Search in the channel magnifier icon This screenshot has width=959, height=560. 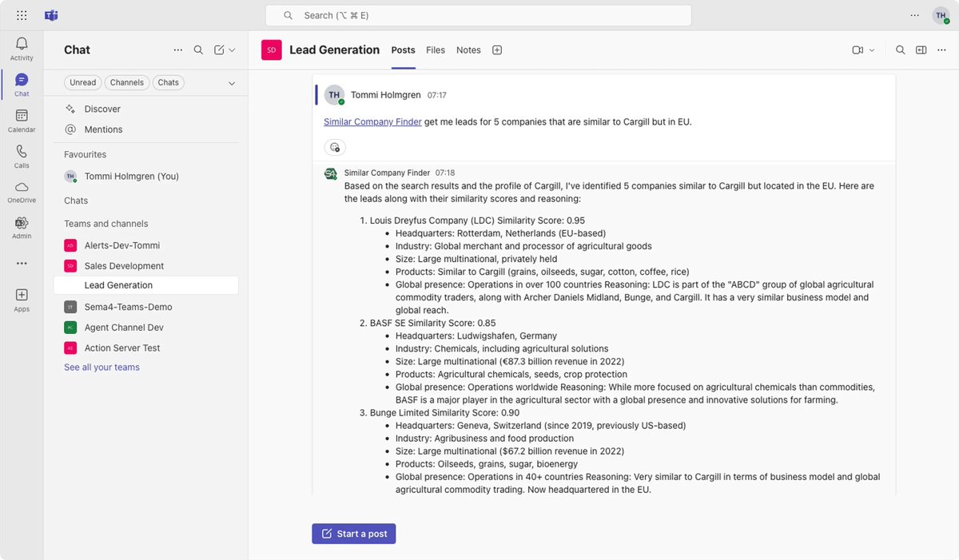[900, 50]
